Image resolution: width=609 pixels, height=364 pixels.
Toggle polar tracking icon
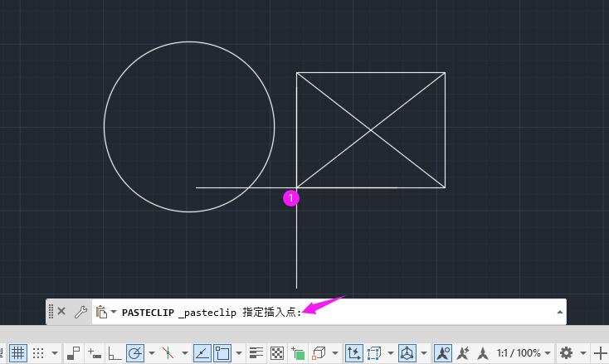pos(134,352)
